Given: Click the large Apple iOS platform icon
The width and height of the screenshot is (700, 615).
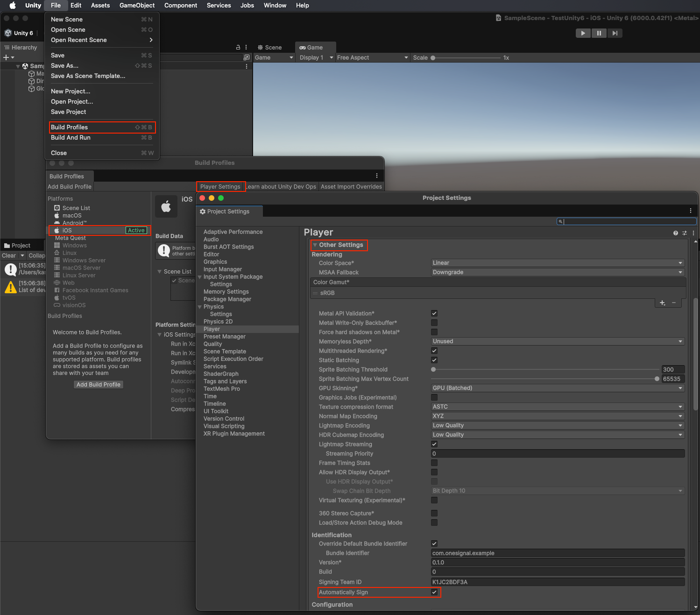Looking at the screenshot, I should click(x=166, y=206).
